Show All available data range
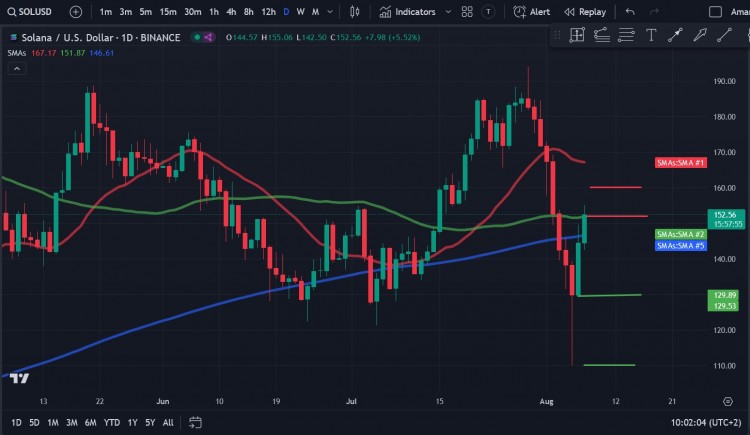Image resolution: width=750 pixels, height=435 pixels. 168,423
